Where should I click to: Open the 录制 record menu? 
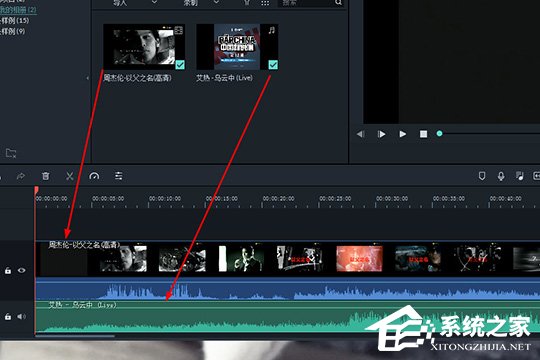pyautogui.click(x=190, y=3)
